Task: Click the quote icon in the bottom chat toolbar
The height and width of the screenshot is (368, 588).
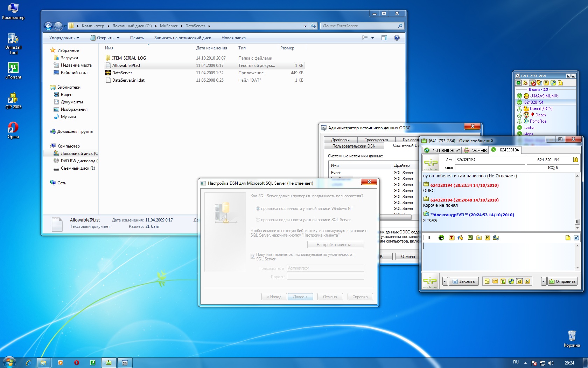Action: click(x=487, y=281)
